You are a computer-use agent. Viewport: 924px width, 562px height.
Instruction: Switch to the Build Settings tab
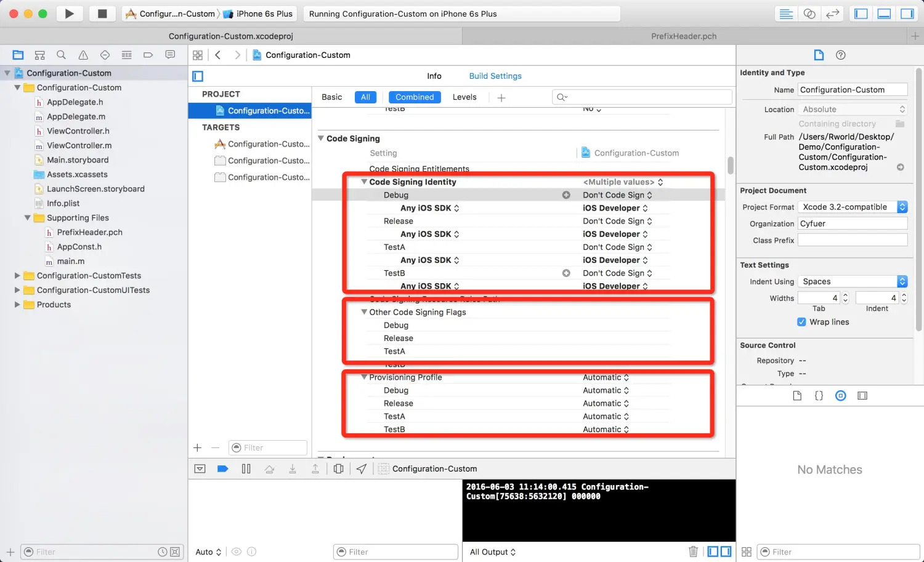click(x=495, y=76)
